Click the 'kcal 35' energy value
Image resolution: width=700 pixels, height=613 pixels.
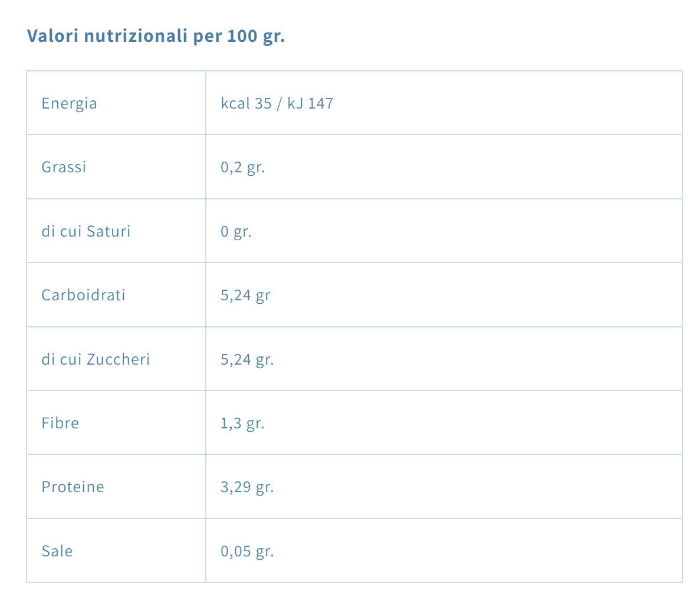pyautogui.click(x=246, y=103)
